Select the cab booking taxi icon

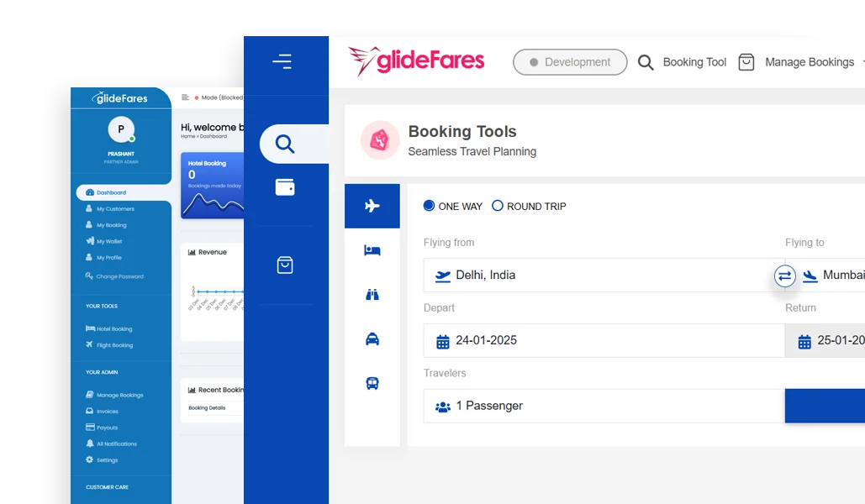[x=372, y=339]
